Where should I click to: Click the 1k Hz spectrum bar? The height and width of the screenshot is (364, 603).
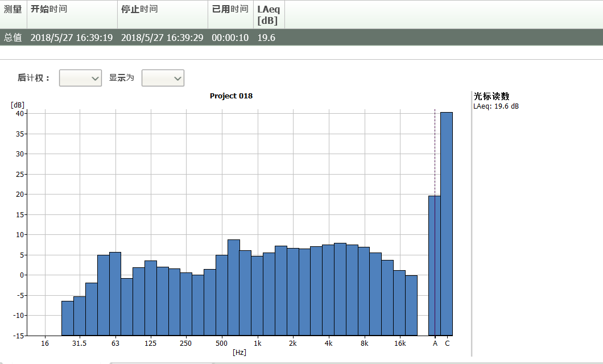coord(257,295)
